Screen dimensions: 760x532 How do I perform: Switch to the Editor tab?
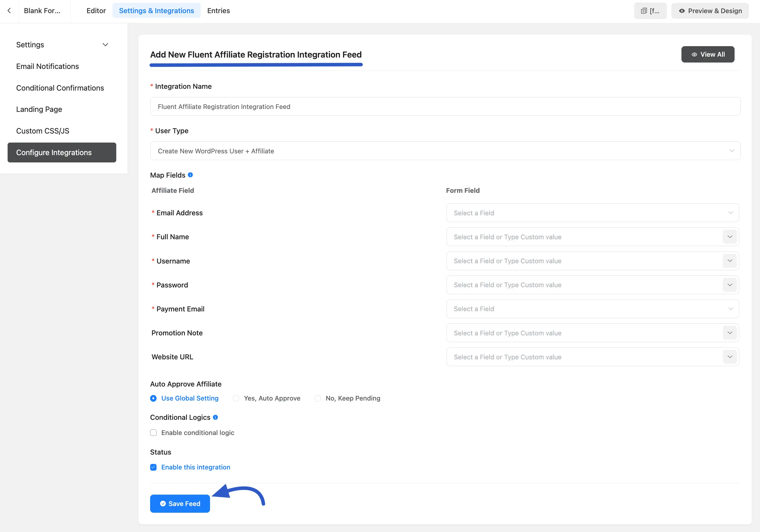(96, 10)
